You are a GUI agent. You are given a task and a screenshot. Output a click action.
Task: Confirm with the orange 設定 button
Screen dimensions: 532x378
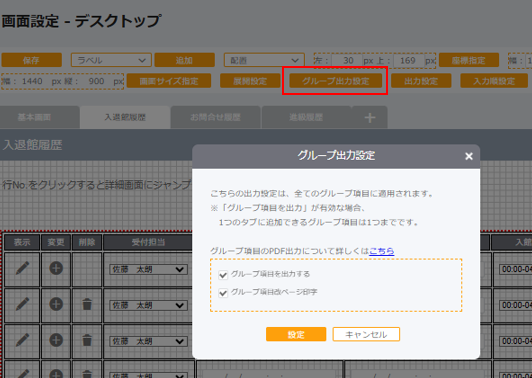tap(296, 334)
